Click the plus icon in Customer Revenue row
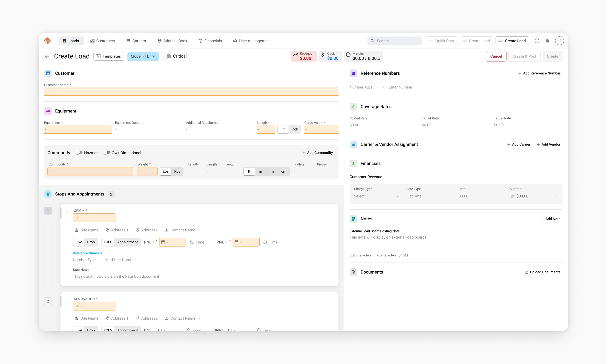607x364 pixels. (555, 196)
